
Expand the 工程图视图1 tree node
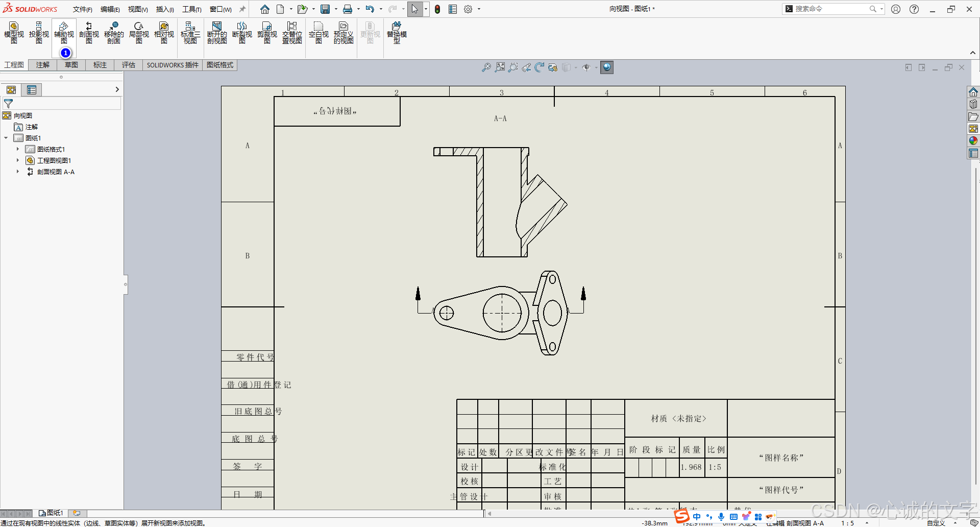[x=17, y=160]
